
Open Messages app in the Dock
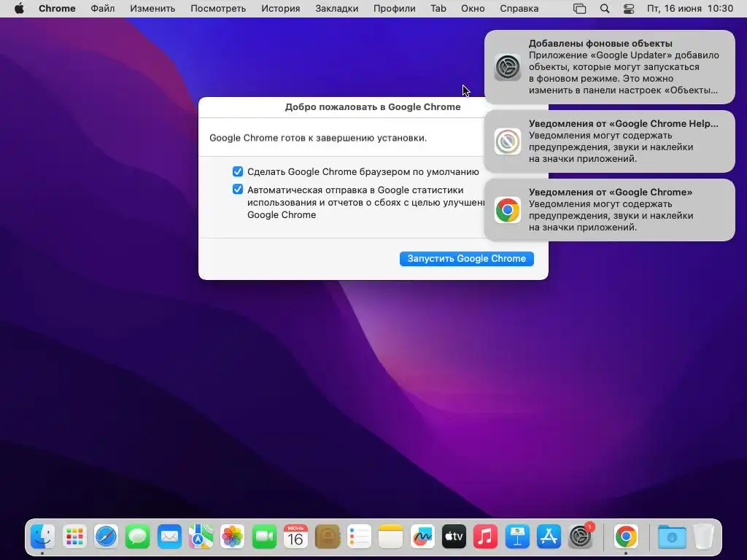(x=138, y=537)
